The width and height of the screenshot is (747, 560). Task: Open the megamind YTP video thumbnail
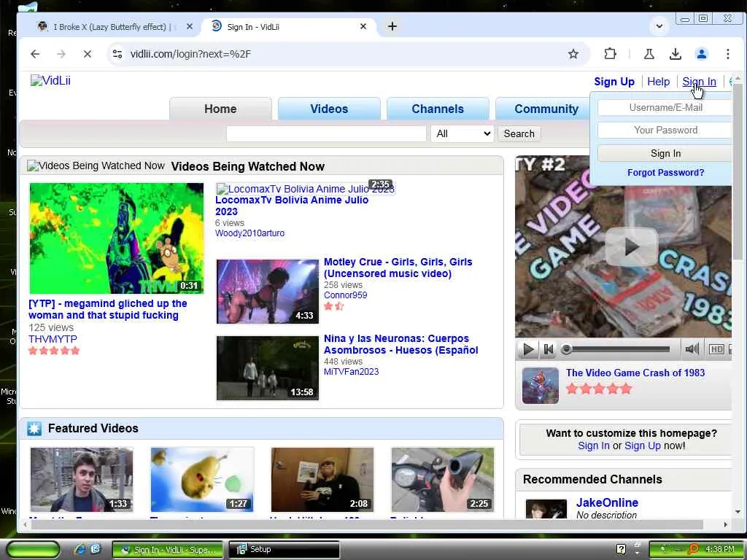(x=117, y=238)
